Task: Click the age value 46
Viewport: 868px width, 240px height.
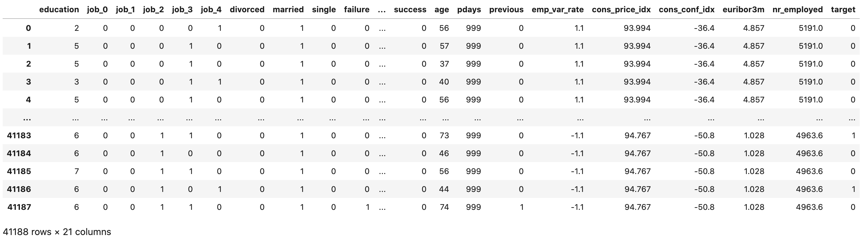Action: tap(444, 153)
